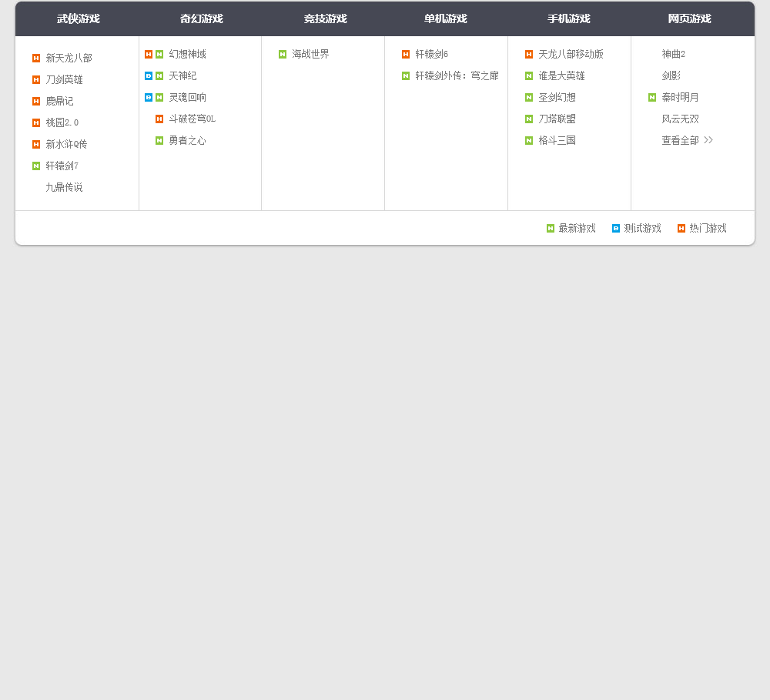
Task: Visit the 格斗三国 game page
Action: (x=557, y=140)
